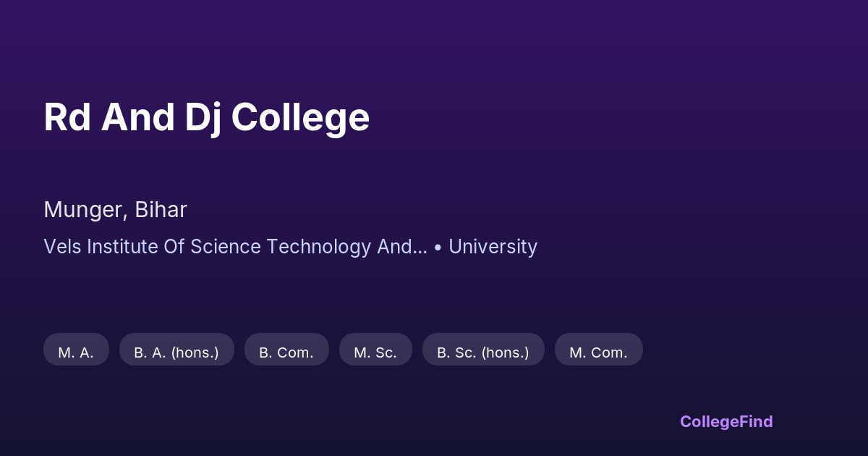Select the B. A. (hons.) course chip
This screenshot has width=868, height=456.
176,352
